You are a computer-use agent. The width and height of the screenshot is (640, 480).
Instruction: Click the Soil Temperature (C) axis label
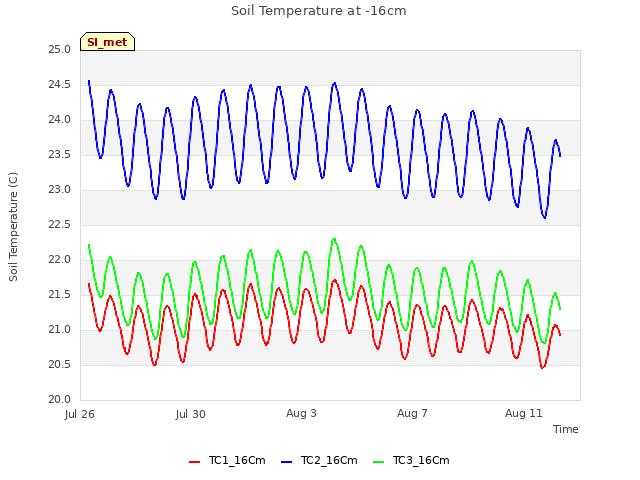point(13,227)
